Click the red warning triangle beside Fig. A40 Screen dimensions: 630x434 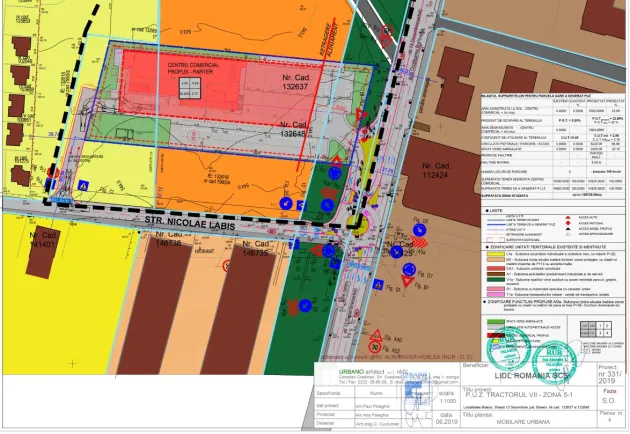376,335
